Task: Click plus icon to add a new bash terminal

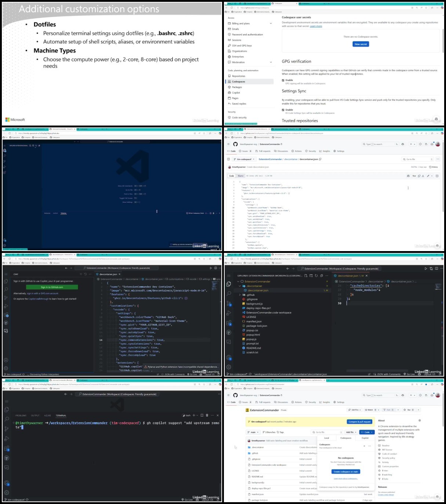Action: (194, 415)
